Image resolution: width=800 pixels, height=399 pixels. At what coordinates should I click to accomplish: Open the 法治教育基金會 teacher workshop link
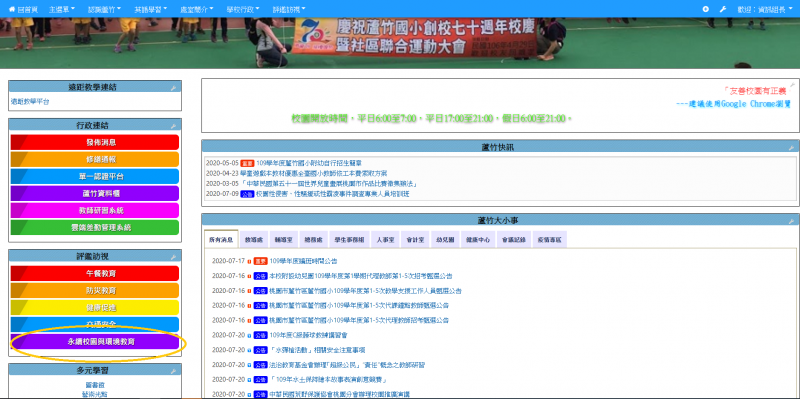pyautogui.click(x=347, y=365)
